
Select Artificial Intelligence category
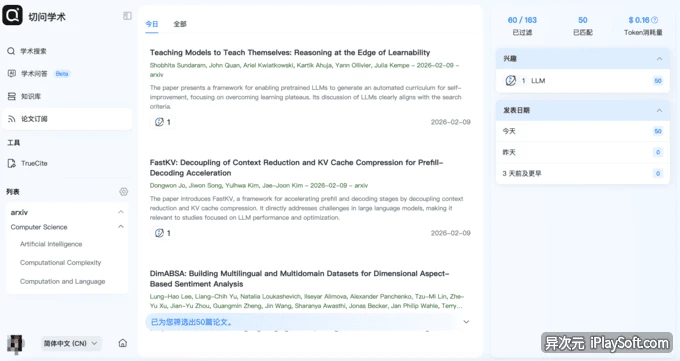(51, 244)
